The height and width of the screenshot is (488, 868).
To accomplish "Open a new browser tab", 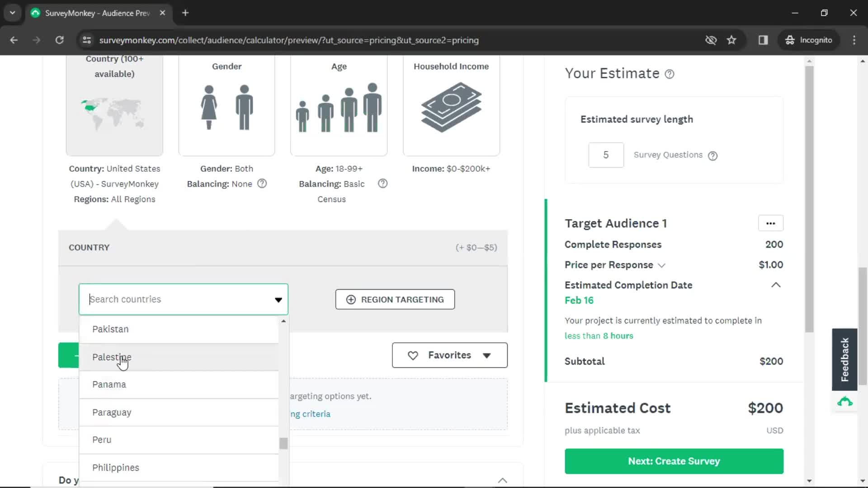I will pyautogui.click(x=185, y=13).
